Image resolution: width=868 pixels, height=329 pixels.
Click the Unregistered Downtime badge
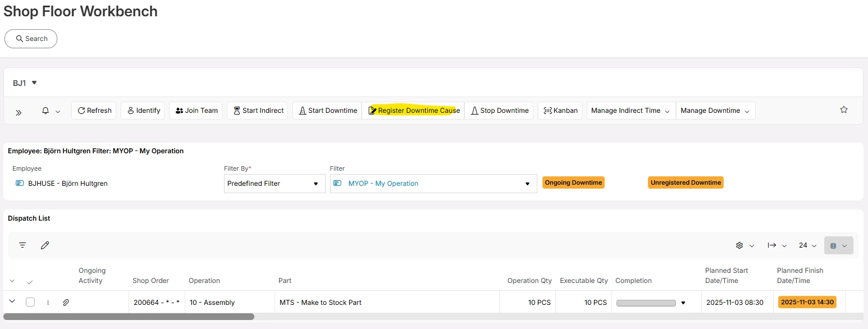[x=686, y=182]
